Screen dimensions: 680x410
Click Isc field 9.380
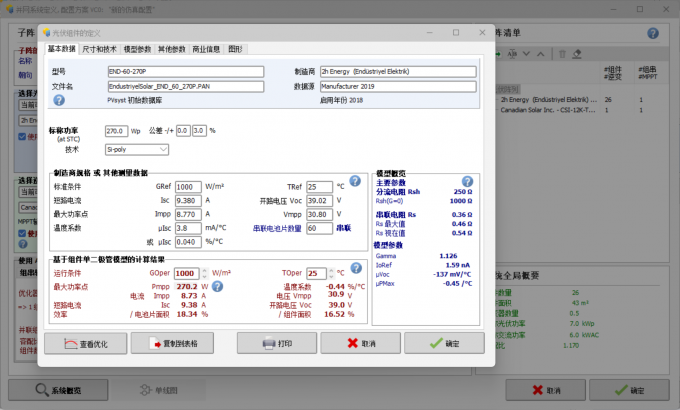188,200
